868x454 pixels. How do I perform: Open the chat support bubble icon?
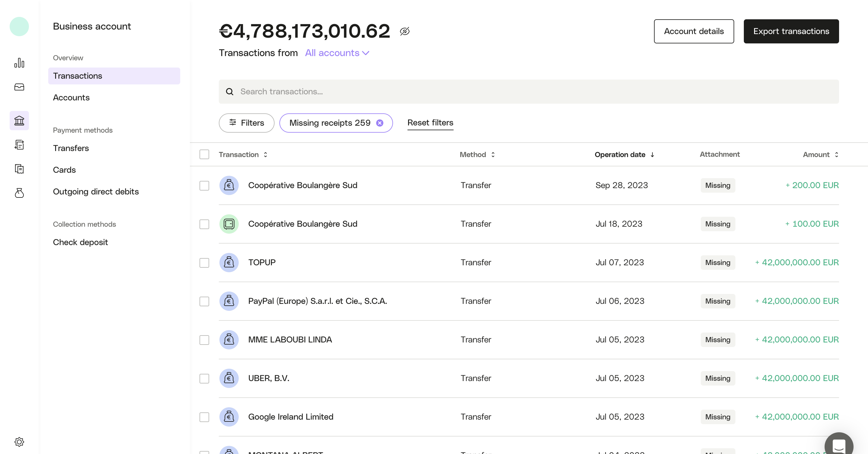point(838,446)
